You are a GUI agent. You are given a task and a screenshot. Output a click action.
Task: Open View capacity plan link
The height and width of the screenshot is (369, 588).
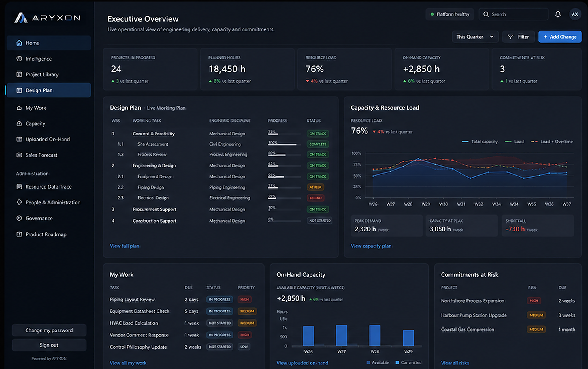click(371, 246)
